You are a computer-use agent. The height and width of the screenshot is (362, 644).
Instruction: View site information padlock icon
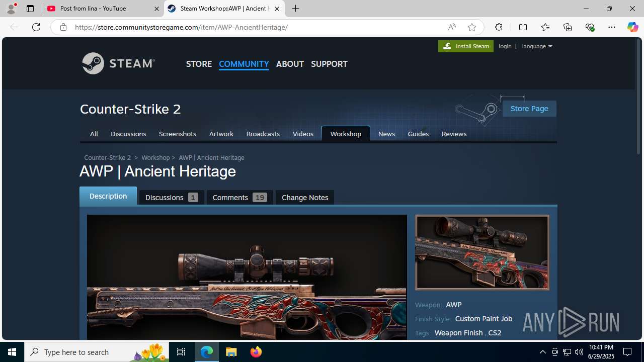pyautogui.click(x=63, y=27)
